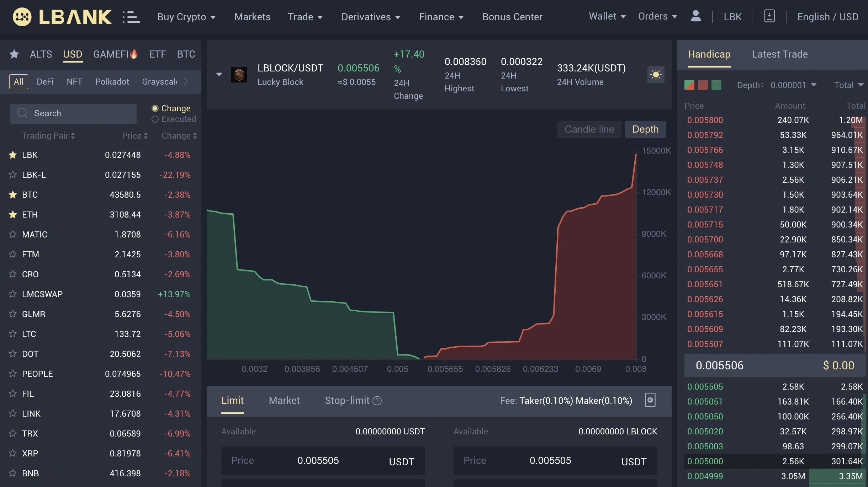Open the LBK link in header

click(732, 17)
